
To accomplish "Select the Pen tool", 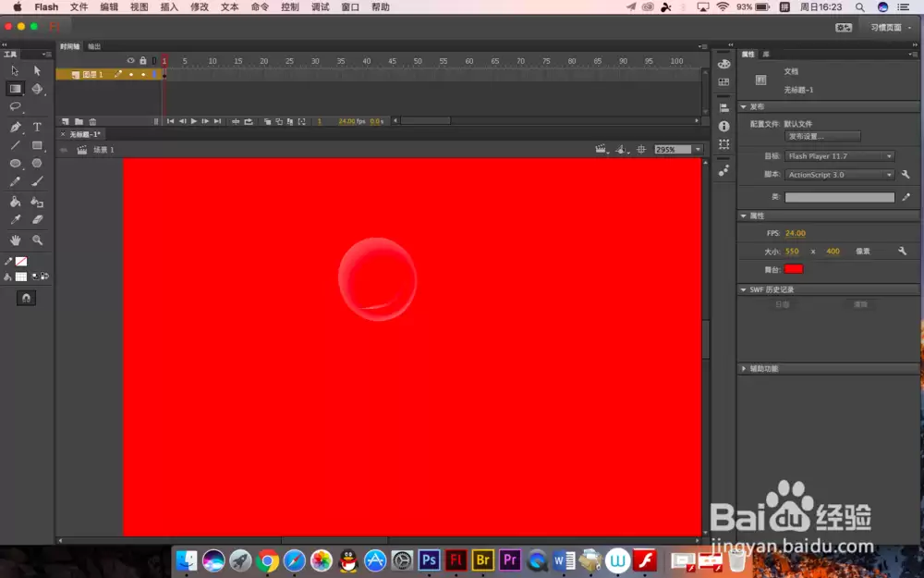I will coord(16,127).
